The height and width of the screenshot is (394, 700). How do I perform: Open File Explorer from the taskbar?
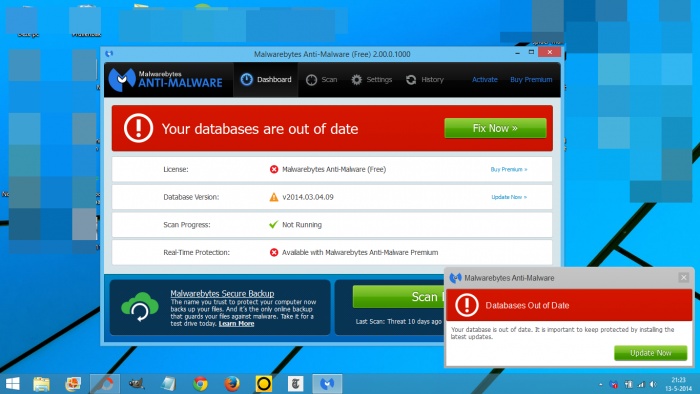coord(42,384)
